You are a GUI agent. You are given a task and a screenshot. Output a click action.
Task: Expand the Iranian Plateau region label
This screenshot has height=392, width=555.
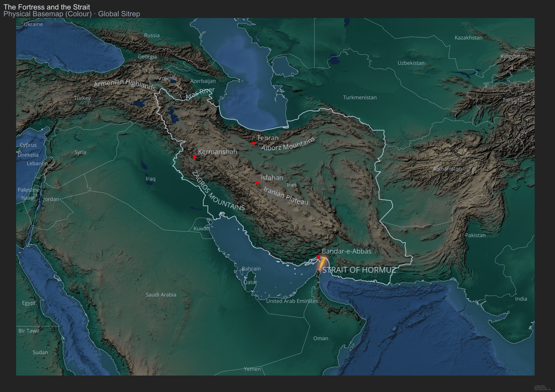pyautogui.click(x=286, y=195)
